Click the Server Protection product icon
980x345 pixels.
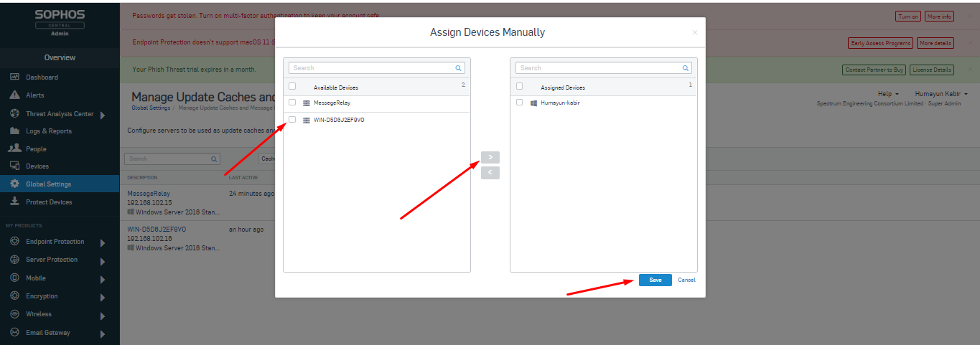click(14, 260)
